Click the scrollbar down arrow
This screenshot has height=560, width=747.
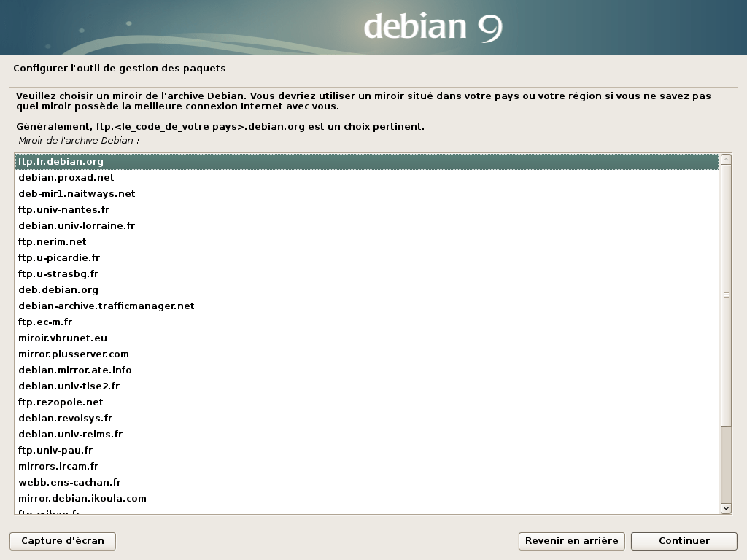tap(726, 508)
